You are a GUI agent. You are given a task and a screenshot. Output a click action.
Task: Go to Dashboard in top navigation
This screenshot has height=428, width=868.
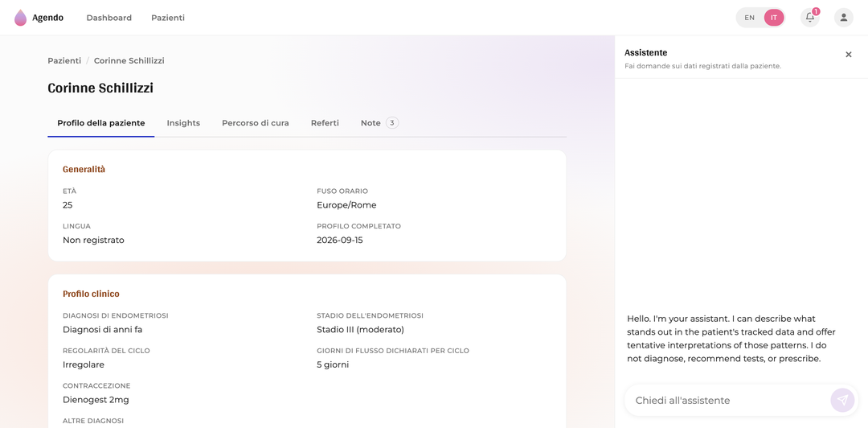coord(109,18)
